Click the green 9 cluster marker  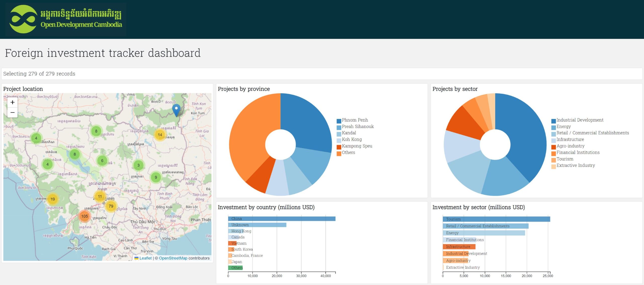[156, 177]
